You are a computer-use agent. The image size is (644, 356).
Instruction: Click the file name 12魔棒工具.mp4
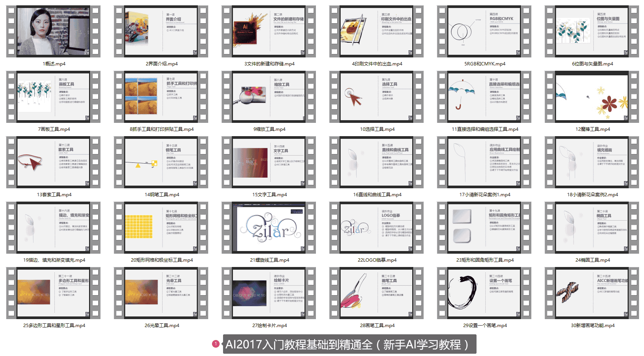click(x=593, y=129)
